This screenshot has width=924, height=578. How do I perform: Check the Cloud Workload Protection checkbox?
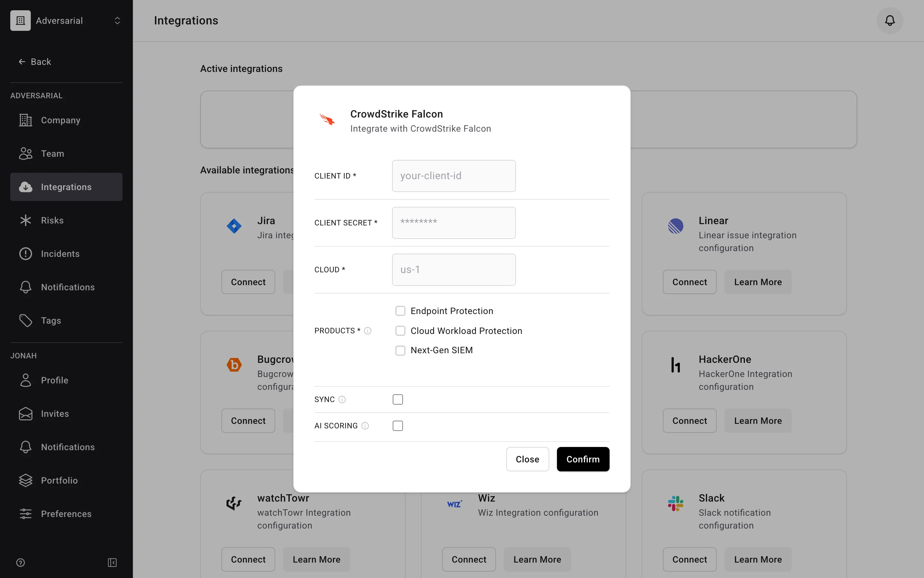point(400,331)
